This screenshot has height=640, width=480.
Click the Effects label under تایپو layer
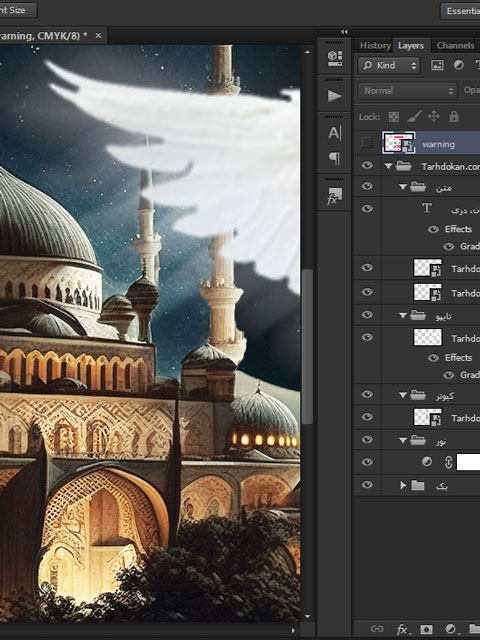pyautogui.click(x=458, y=358)
